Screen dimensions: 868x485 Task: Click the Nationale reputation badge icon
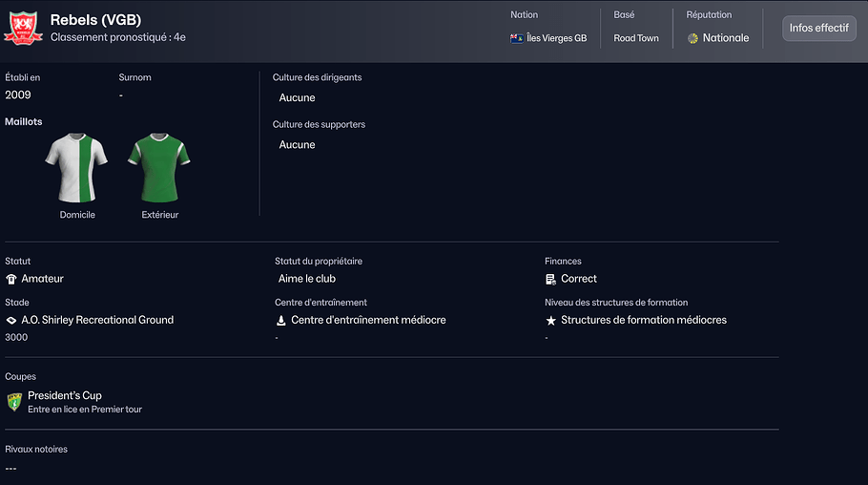(x=692, y=38)
